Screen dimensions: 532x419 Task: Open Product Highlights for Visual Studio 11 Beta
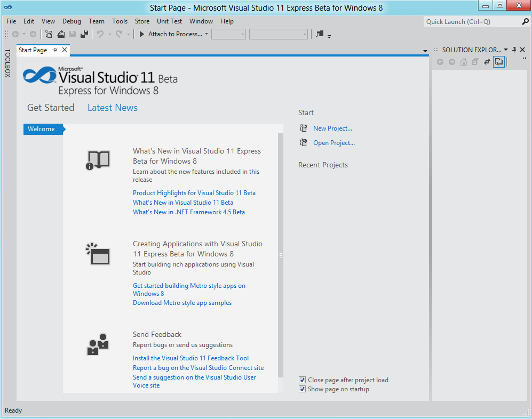click(194, 192)
